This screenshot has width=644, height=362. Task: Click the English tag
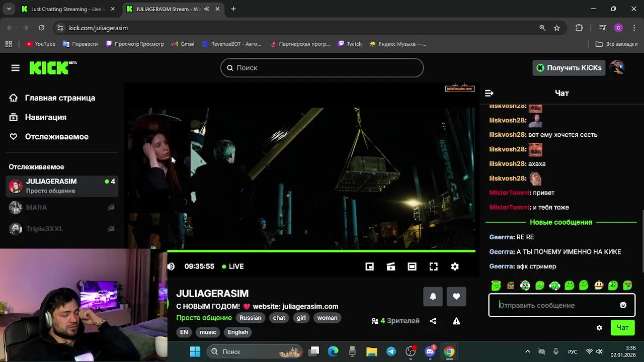click(x=238, y=332)
